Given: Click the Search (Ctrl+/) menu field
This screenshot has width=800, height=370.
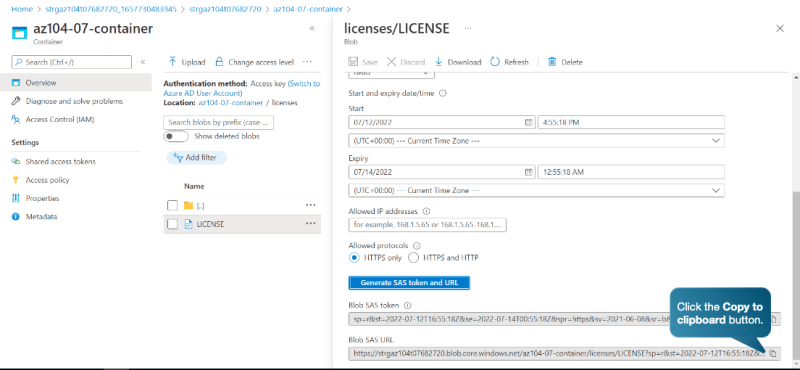Looking at the screenshot, I should tap(71, 62).
